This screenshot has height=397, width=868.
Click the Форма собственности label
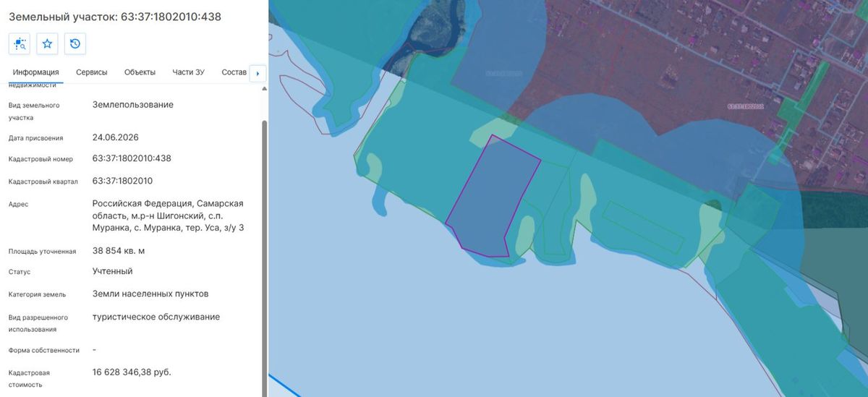tap(43, 350)
